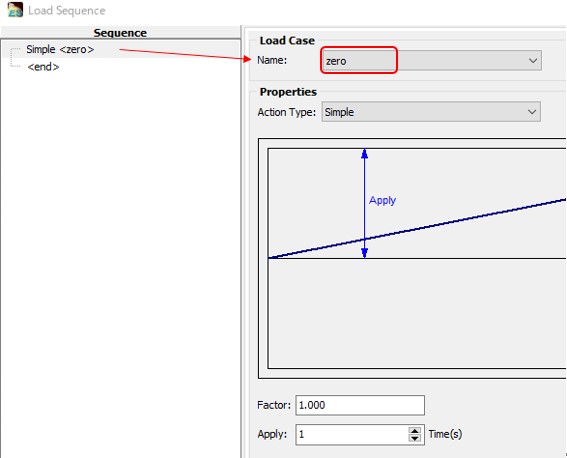This screenshot has height=458, width=567.
Task: Click the blue Apply label in graph
Action: click(x=382, y=200)
